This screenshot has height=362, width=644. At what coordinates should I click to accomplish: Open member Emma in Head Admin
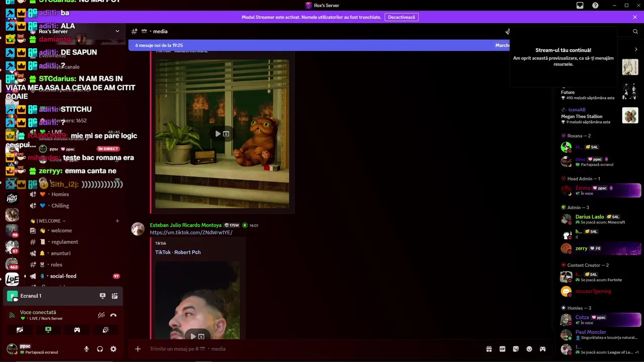(x=601, y=191)
